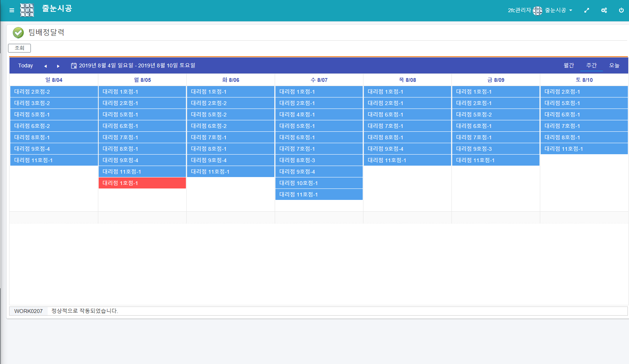Open settings via the gears icon
Image resolution: width=629 pixels, height=364 pixels.
pyautogui.click(x=604, y=10)
